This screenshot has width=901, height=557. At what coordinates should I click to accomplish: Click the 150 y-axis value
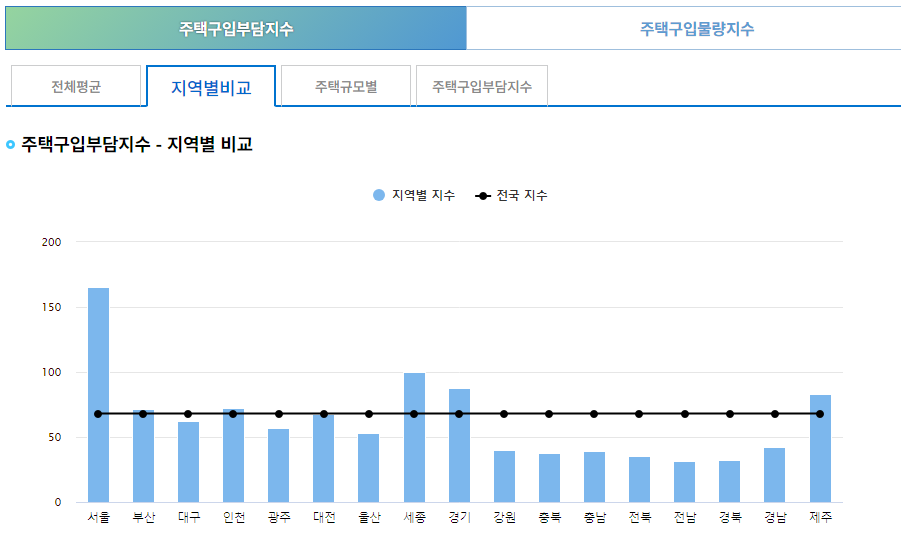[51, 308]
